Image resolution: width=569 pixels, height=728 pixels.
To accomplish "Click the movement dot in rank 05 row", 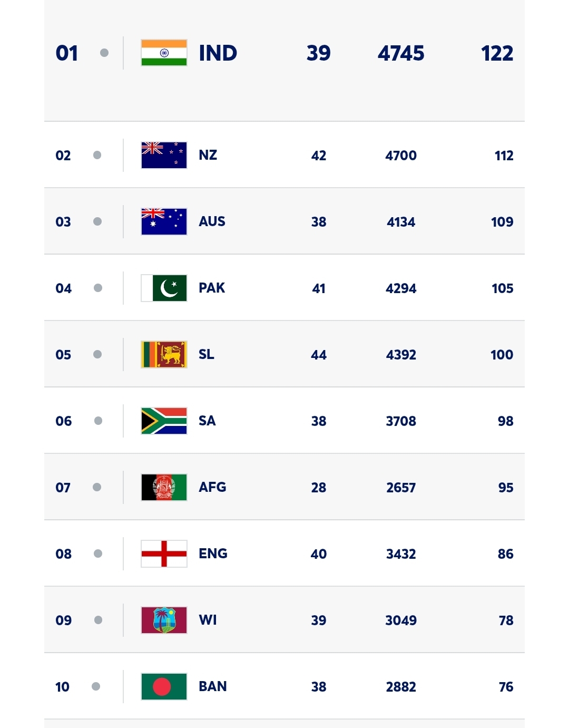I will click(x=97, y=354).
